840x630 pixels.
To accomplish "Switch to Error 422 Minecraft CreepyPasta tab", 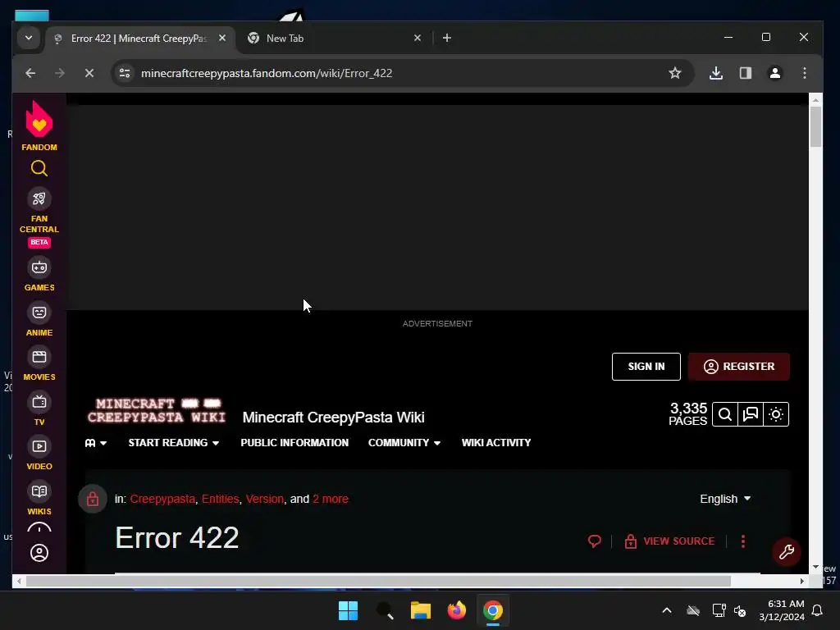I will pyautogui.click(x=138, y=39).
